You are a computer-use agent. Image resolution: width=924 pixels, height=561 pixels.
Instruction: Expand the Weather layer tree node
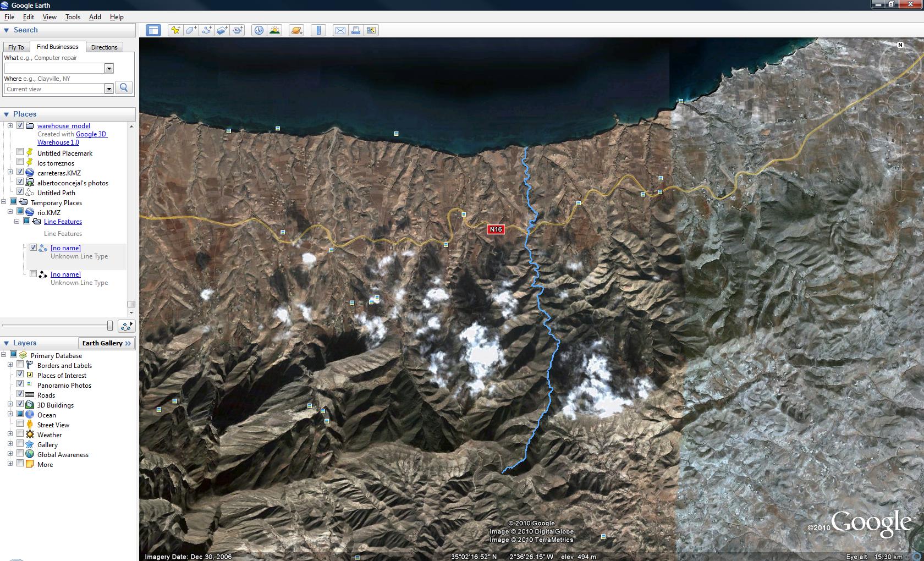[x=10, y=435]
